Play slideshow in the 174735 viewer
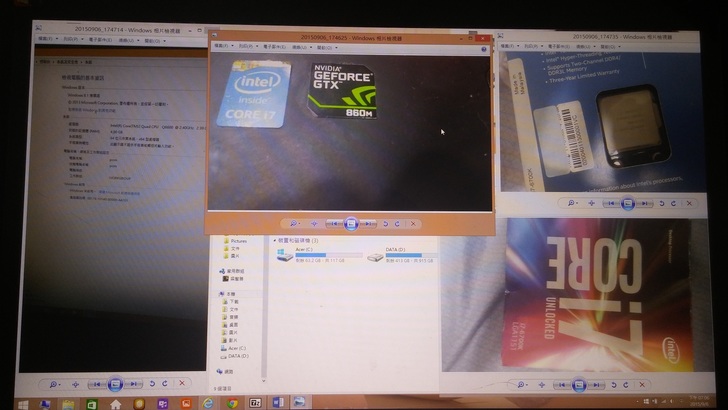 tap(628, 203)
